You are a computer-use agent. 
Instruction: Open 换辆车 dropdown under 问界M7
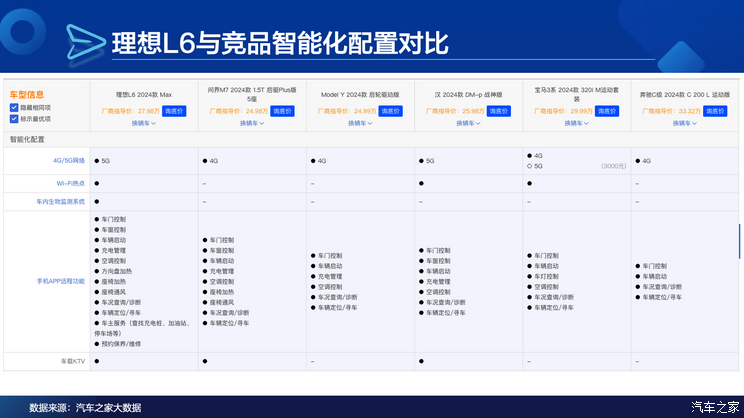(252, 123)
